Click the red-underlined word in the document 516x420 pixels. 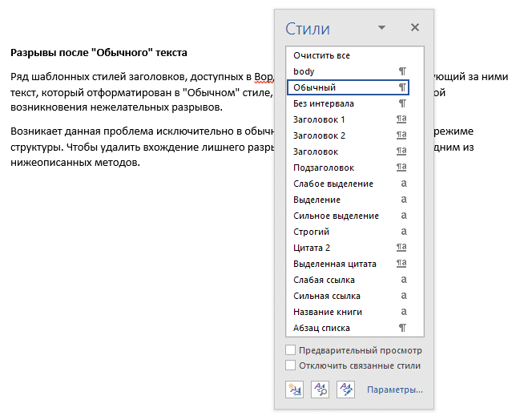pos(260,77)
